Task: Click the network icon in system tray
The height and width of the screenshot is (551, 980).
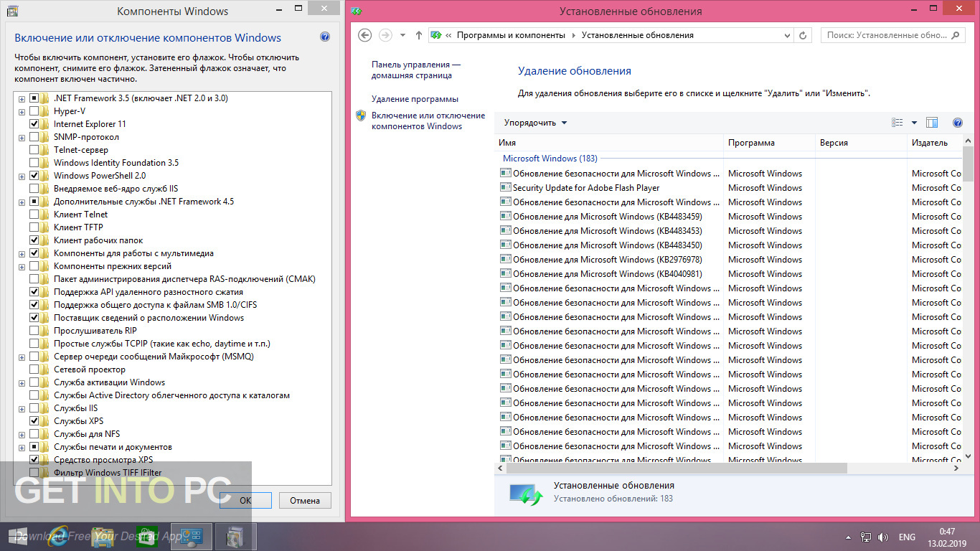Action: coord(866,537)
